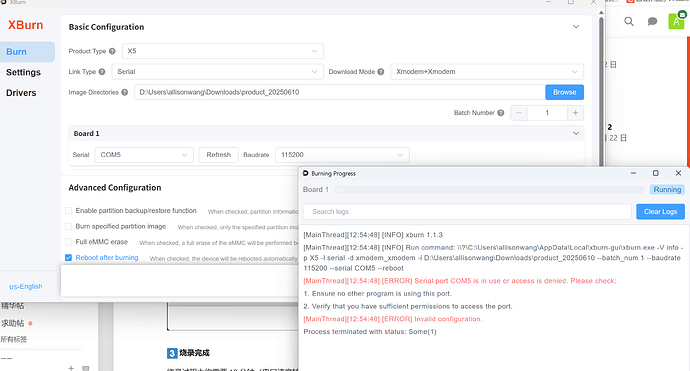Open the Download Mode Xmodem+Xmodem dropdown
Screen dimensions: 690x371
[487, 72]
